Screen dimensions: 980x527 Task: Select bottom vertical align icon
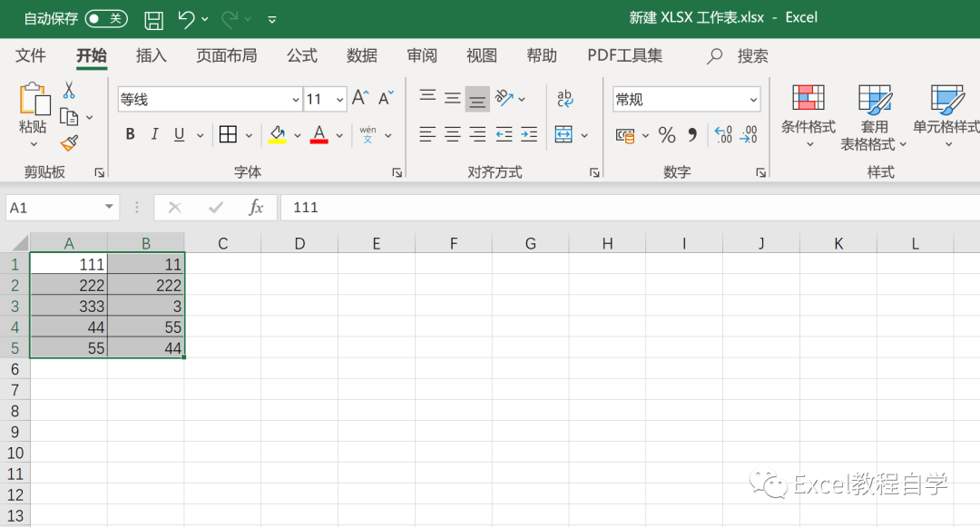[x=477, y=99]
